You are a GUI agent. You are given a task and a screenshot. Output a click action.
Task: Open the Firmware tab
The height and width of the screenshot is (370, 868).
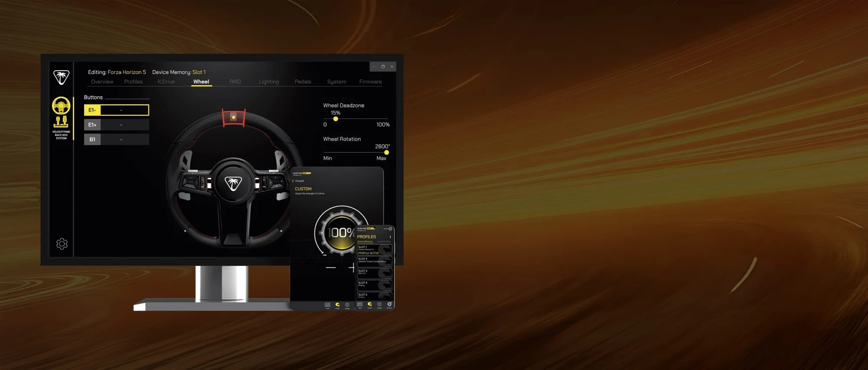[x=370, y=82]
